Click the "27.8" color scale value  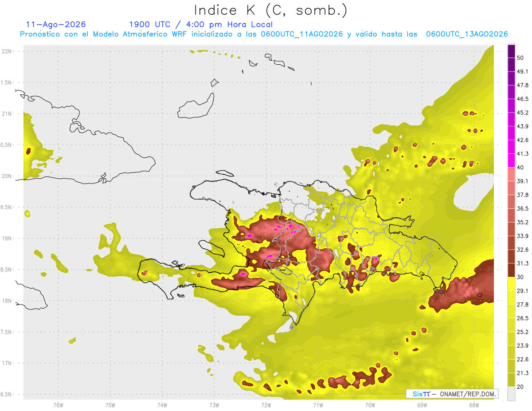click(522, 304)
